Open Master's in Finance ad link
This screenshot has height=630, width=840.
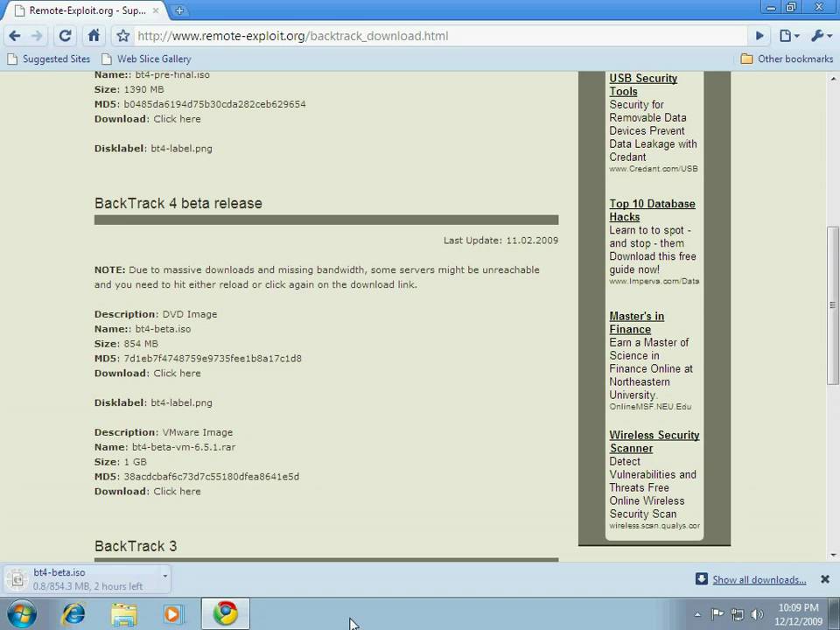(x=636, y=323)
